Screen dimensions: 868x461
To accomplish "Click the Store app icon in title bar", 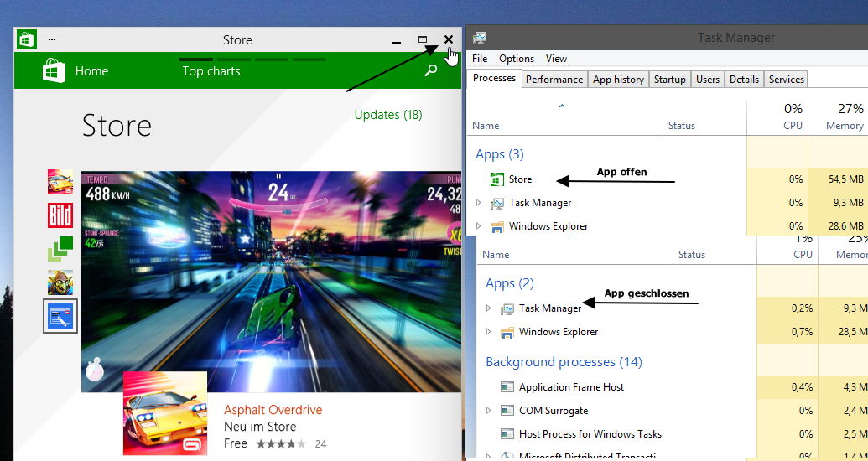I will pyautogui.click(x=26, y=40).
